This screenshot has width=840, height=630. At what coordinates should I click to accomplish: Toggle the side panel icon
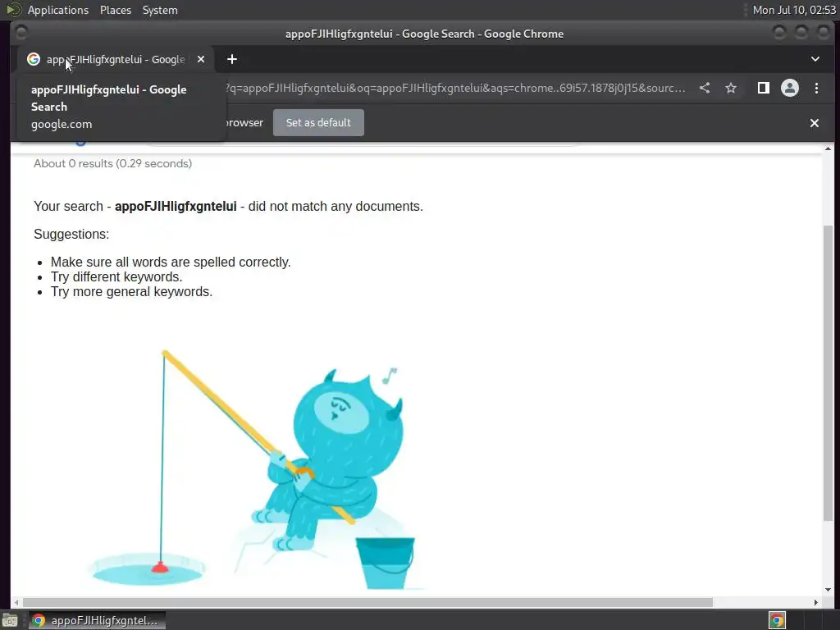point(764,88)
